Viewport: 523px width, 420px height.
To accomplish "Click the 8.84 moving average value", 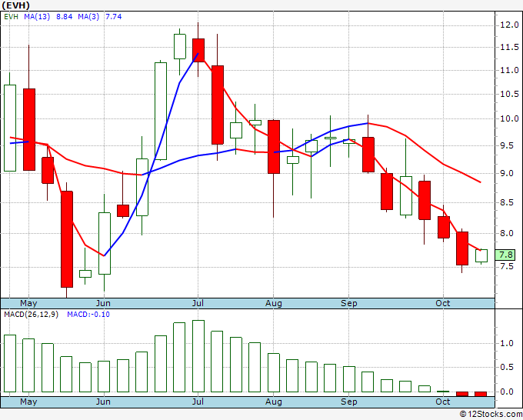I will (64, 17).
